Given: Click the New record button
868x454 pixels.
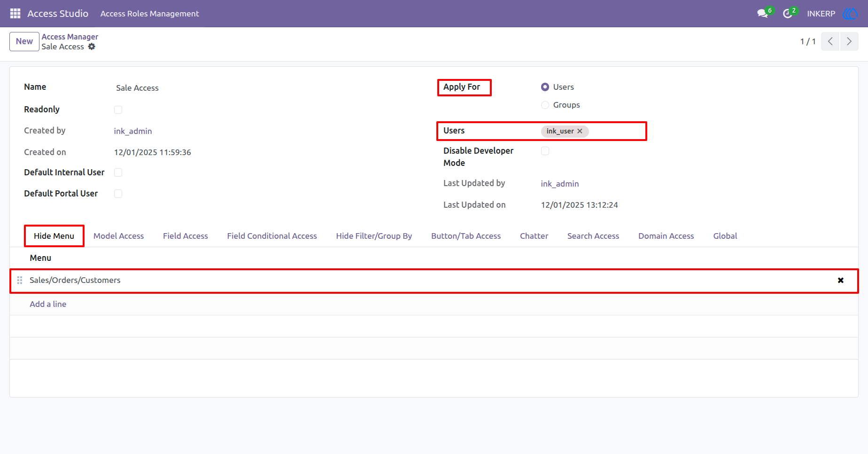Looking at the screenshot, I should pos(24,41).
